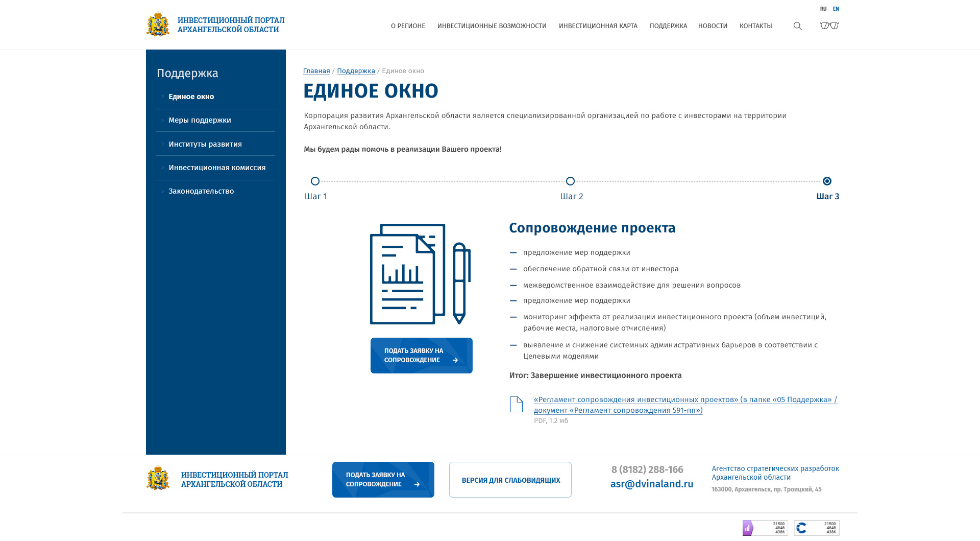Click the Arkhangelsk coat of arms logo in header
This screenshot has height=541, width=980.
[158, 25]
